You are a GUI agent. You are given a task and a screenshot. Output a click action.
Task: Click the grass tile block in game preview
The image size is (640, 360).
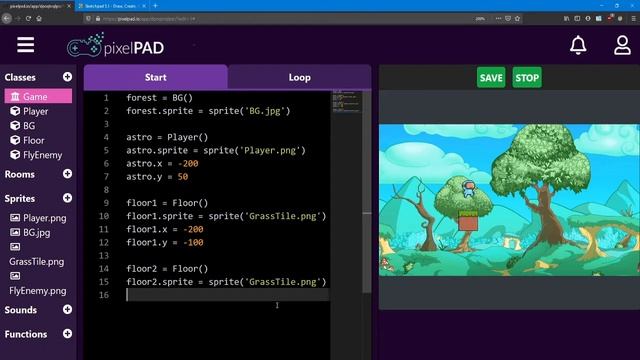[x=468, y=221]
